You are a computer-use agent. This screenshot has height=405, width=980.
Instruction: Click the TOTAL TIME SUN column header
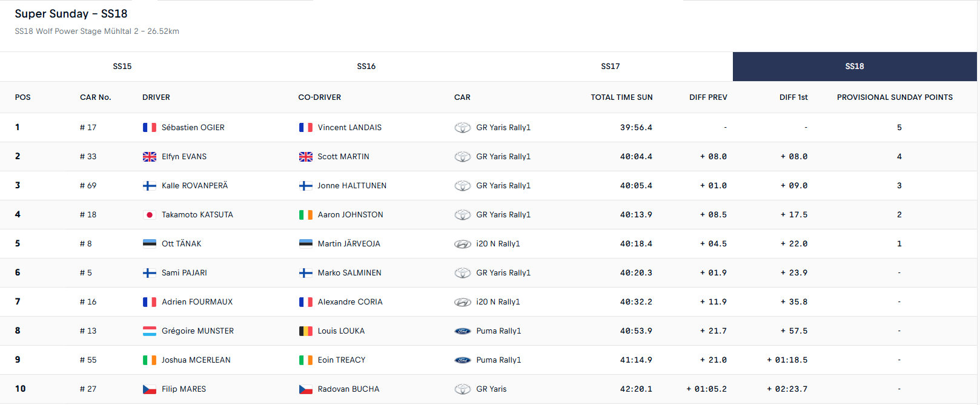622,97
